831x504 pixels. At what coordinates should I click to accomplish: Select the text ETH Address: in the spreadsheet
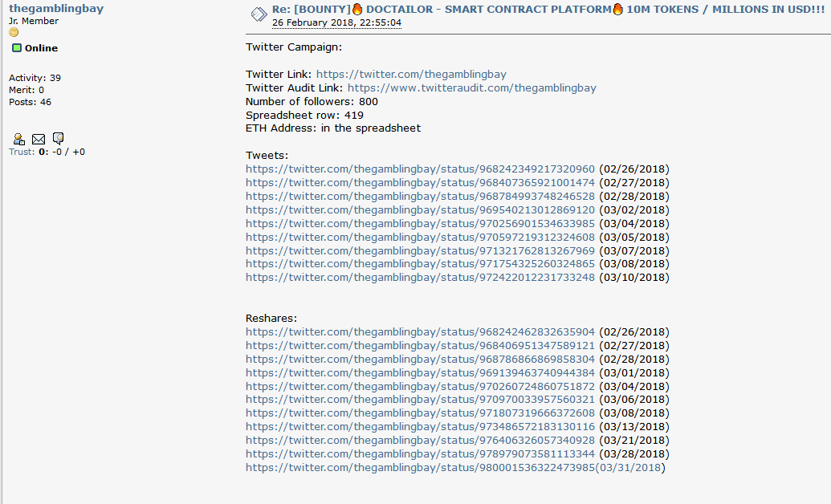333,128
